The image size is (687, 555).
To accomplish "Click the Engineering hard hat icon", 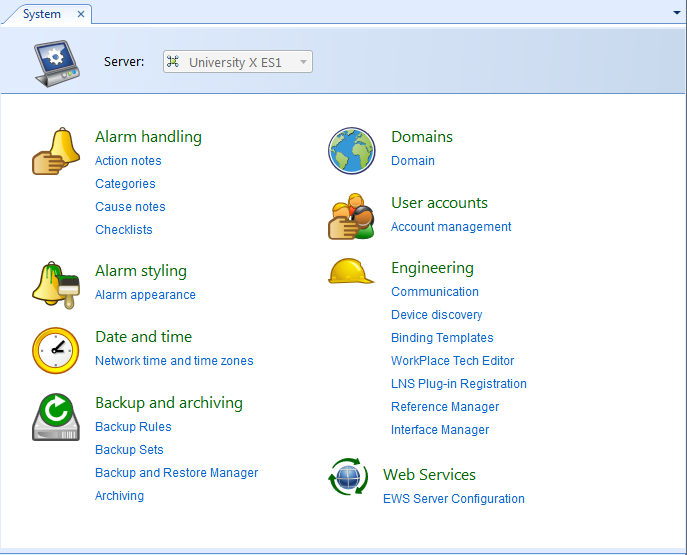I will [351, 271].
